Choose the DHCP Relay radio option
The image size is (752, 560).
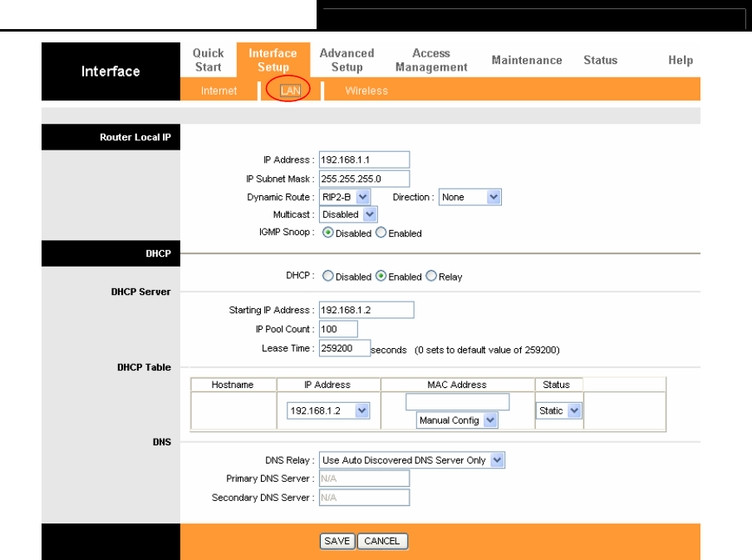pos(431,277)
